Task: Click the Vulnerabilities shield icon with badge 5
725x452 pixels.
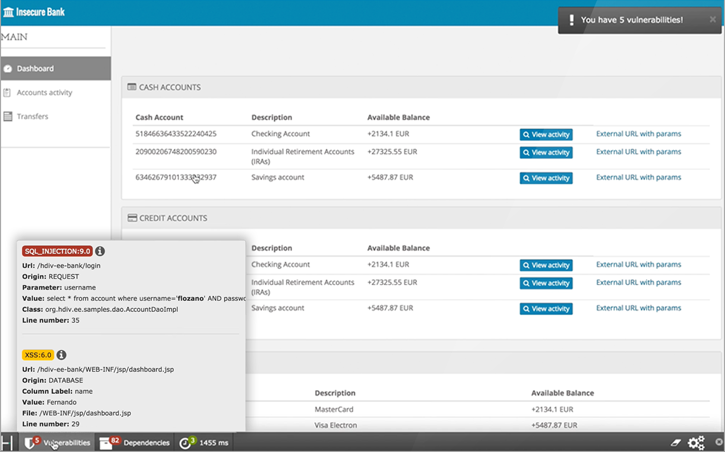Action: (31, 442)
